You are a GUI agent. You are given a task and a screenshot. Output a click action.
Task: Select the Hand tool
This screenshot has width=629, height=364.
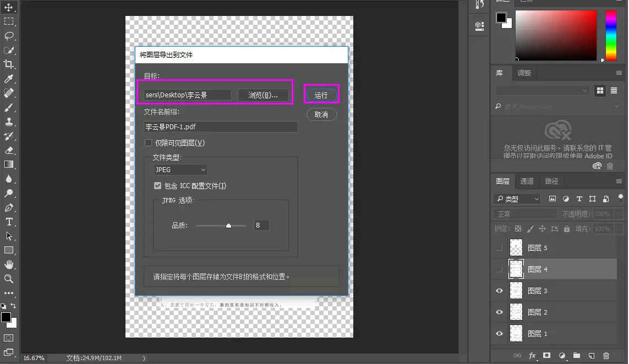[9, 264]
